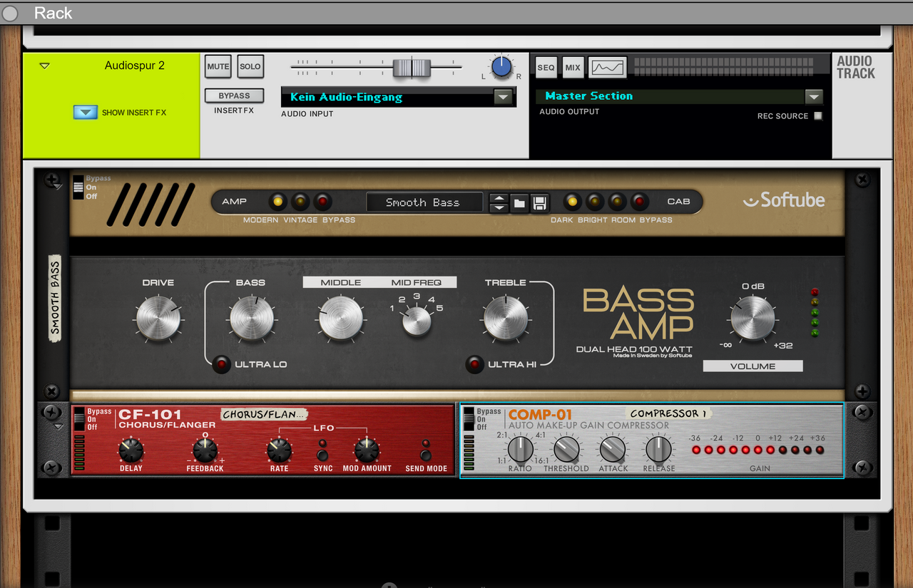Click the CF-101 MOD AMOUNT knob

367,450
